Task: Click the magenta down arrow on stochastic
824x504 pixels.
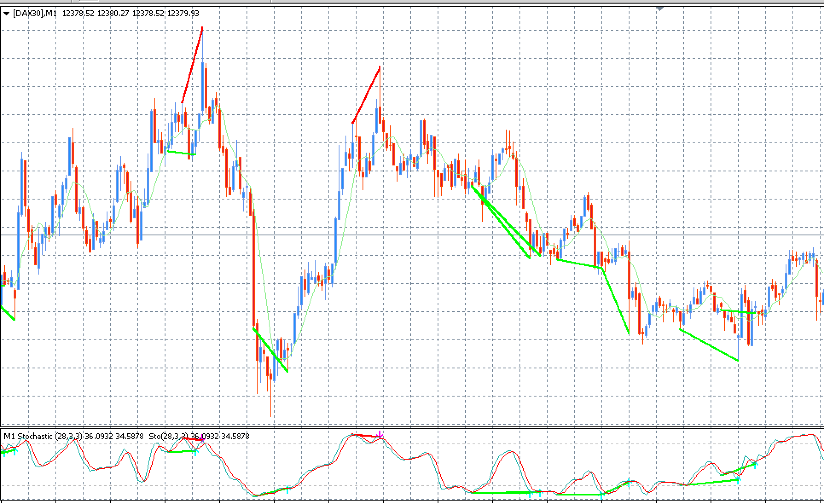Action: 380,434
